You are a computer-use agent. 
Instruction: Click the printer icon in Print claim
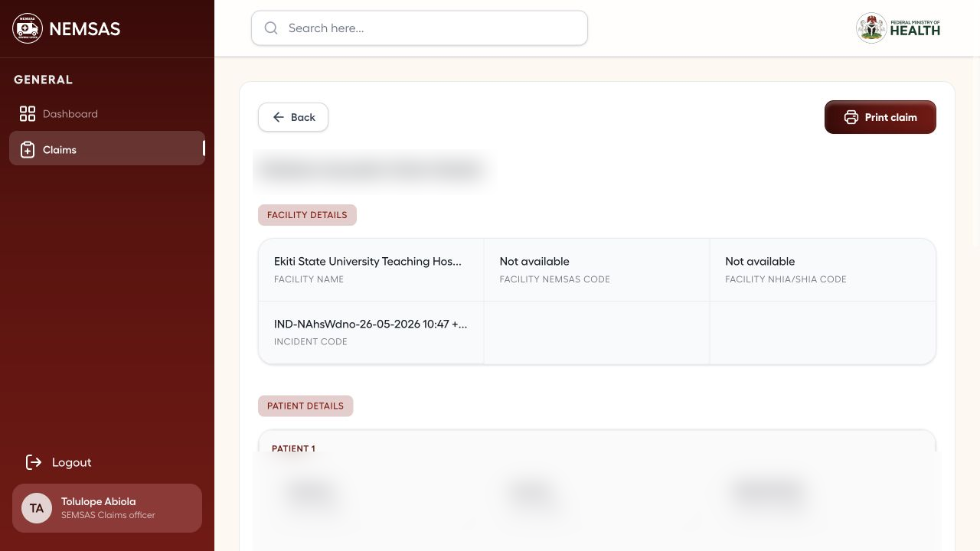[851, 117]
